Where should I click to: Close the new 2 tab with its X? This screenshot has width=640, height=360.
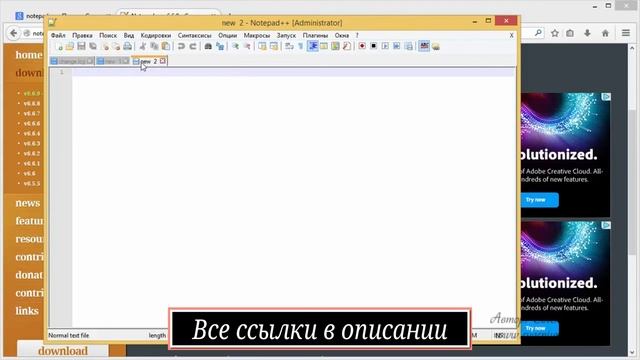(x=162, y=61)
